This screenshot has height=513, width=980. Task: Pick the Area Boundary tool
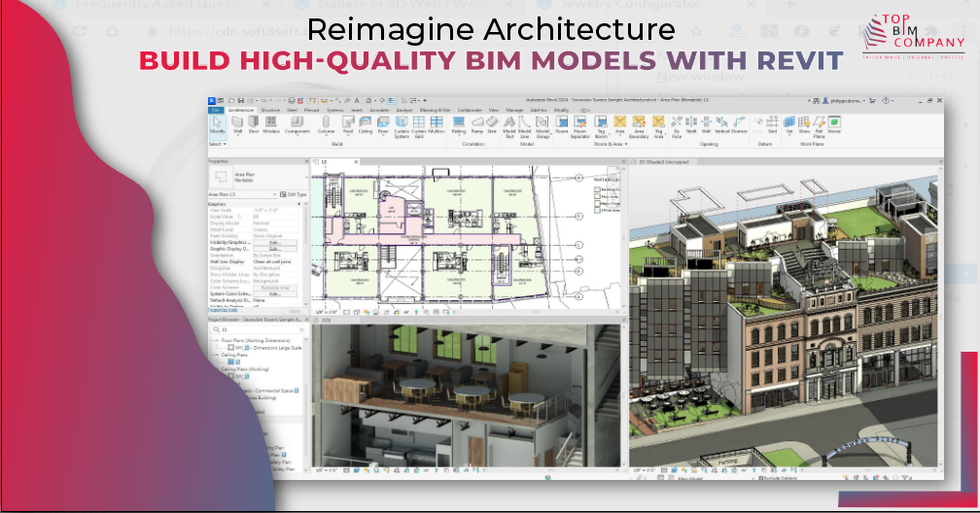(x=639, y=127)
